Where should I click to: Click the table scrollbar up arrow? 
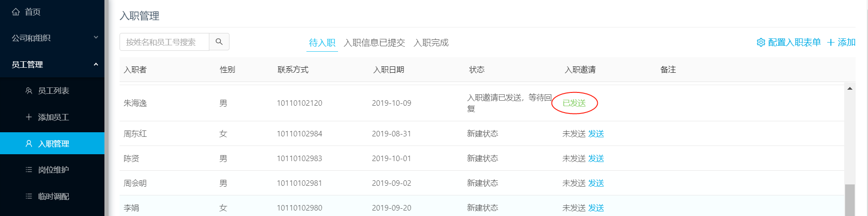click(850, 88)
